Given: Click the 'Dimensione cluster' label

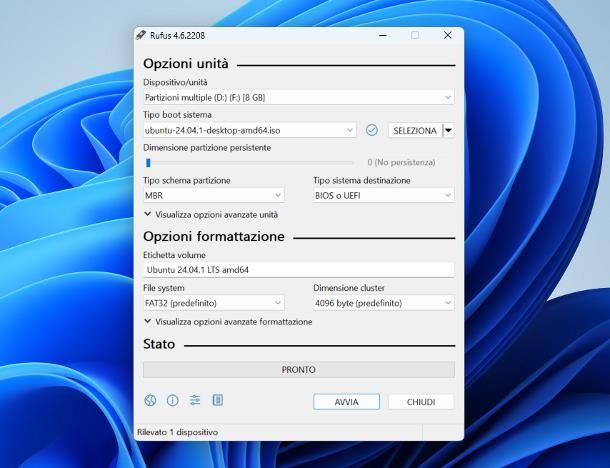Looking at the screenshot, I should point(349,288).
